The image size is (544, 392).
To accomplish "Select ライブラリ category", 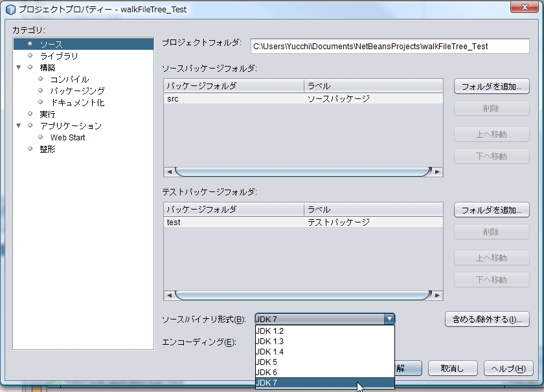I will tap(59, 56).
